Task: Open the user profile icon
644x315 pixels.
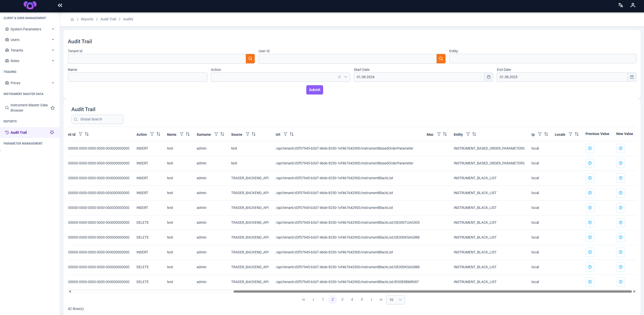Action: click(633, 5)
